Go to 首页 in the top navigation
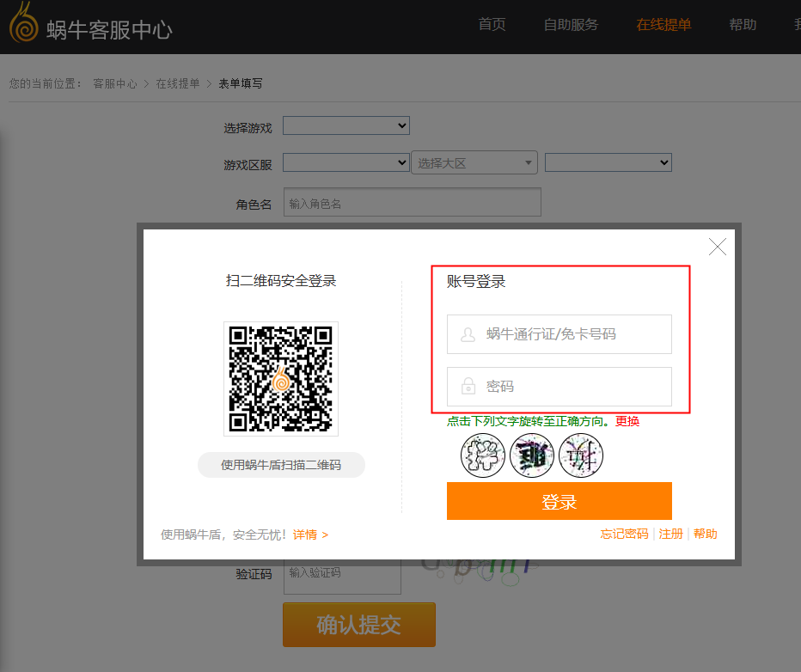The width and height of the screenshot is (801, 672). pos(492,25)
